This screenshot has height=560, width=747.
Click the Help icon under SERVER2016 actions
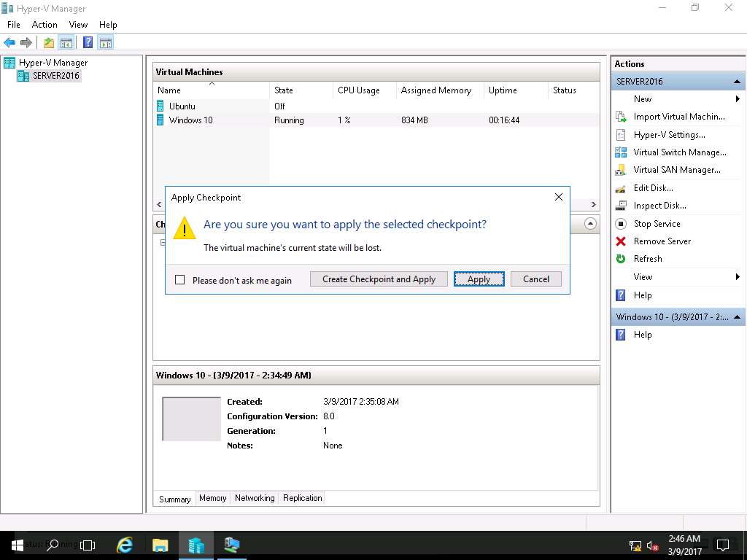click(621, 295)
